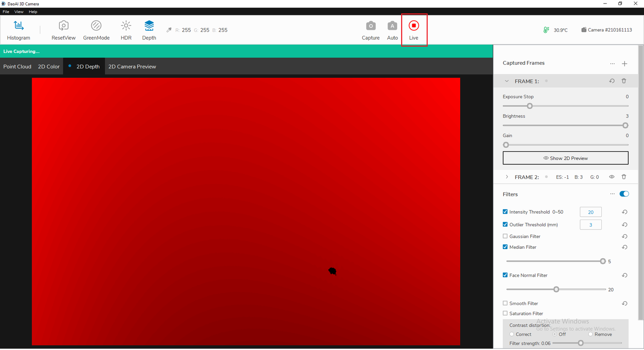This screenshot has width=644, height=350.
Task: Collapse the FRAME 1 section
Action: [507, 81]
